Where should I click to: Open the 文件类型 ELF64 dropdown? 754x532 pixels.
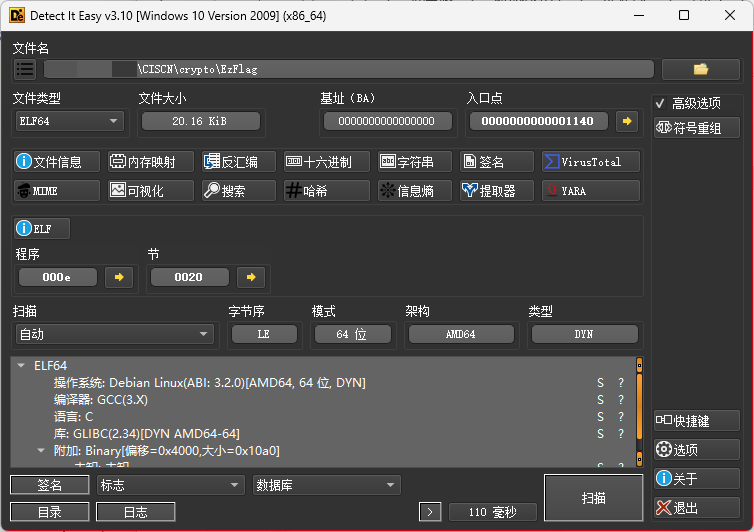(x=68, y=121)
